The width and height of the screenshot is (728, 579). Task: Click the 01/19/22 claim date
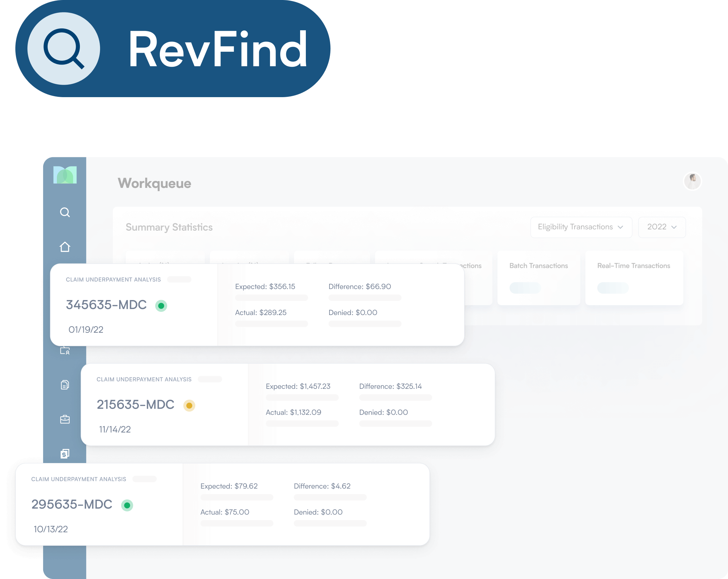[x=86, y=329]
